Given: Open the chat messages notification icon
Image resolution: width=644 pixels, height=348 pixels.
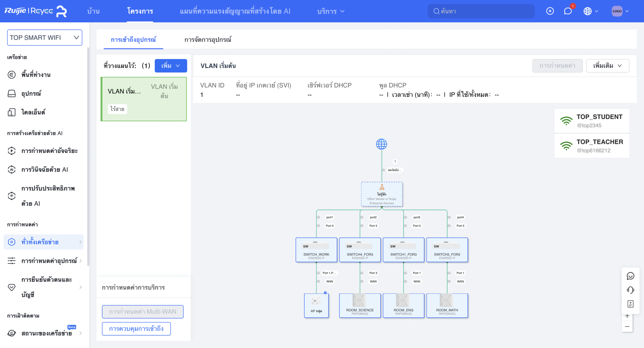Looking at the screenshot, I should [x=568, y=11].
